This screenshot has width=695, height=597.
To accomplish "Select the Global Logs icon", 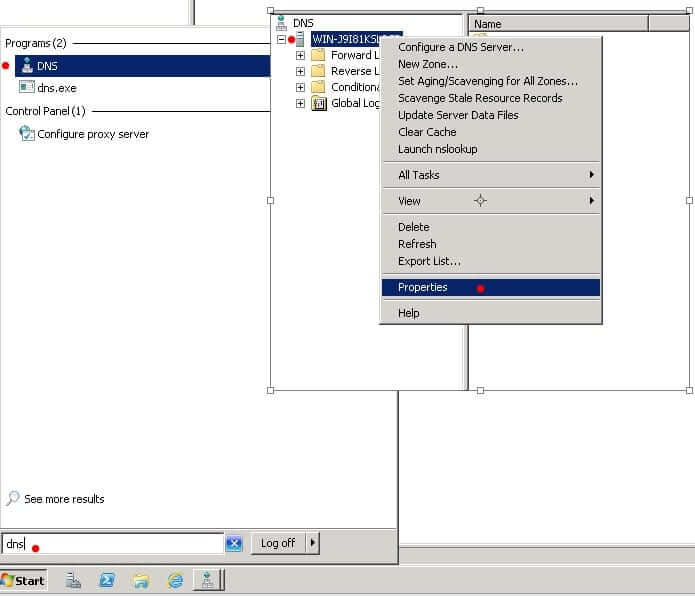I will coord(319,103).
